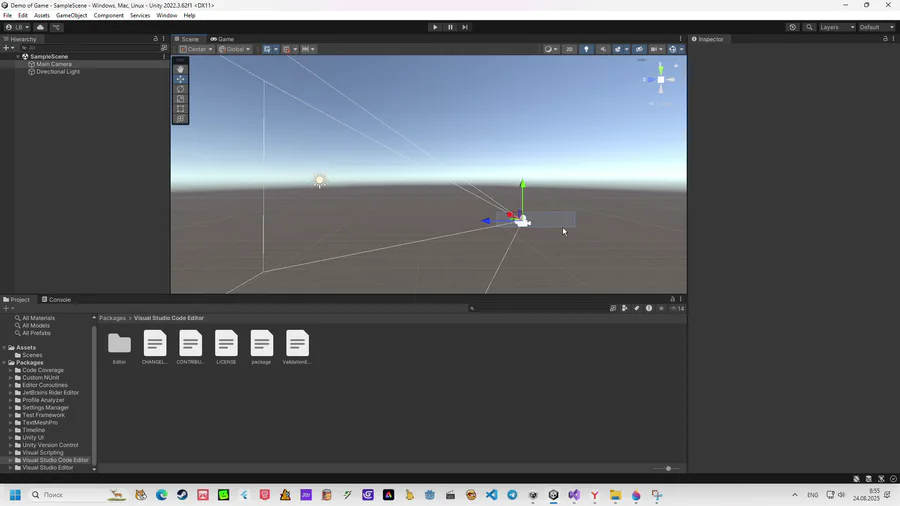Click the Step frame button
Image resolution: width=900 pixels, height=506 pixels.
tap(465, 27)
